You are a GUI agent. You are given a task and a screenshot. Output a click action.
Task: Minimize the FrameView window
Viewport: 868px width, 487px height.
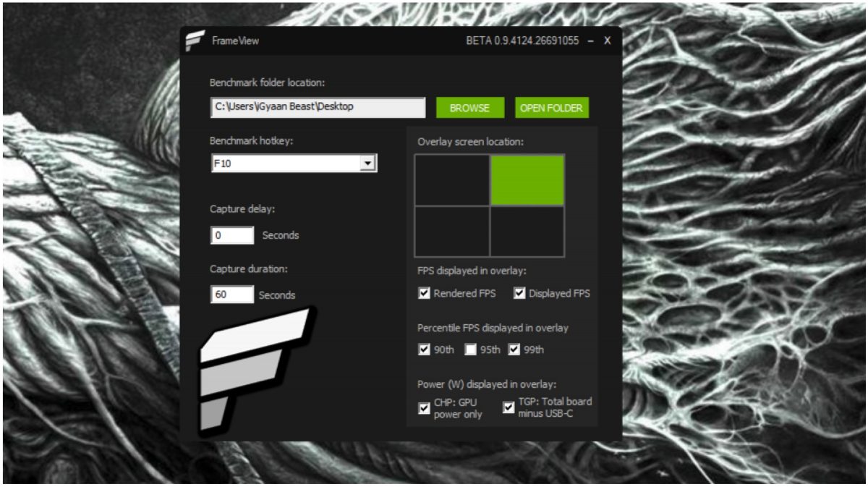pos(591,41)
